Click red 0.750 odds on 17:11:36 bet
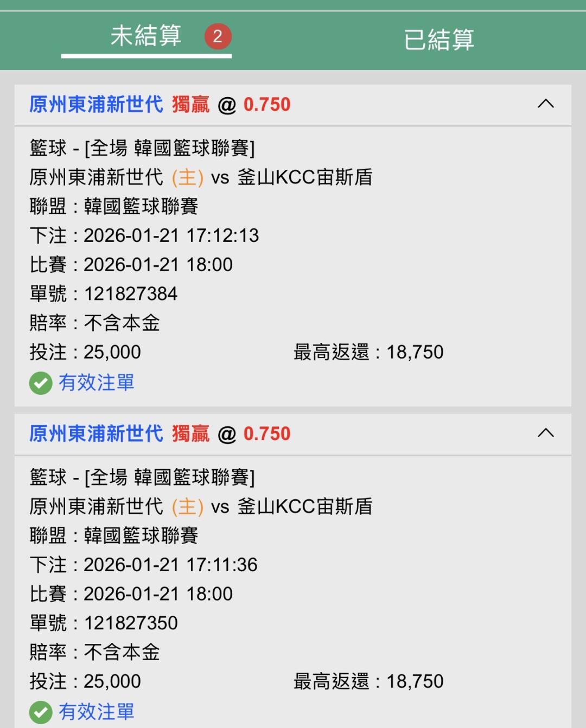 point(267,433)
